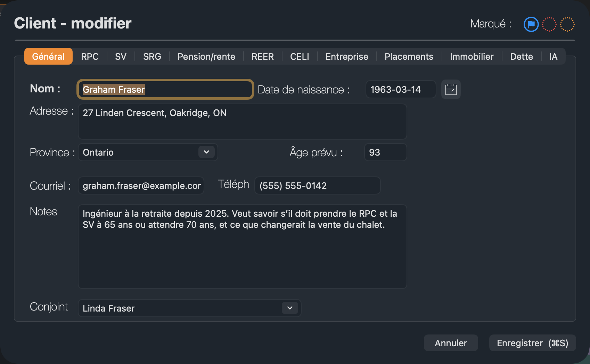The image size is (590, 364).
Task: Expand the Province dropdown chevron
Action: coord(206,152)
